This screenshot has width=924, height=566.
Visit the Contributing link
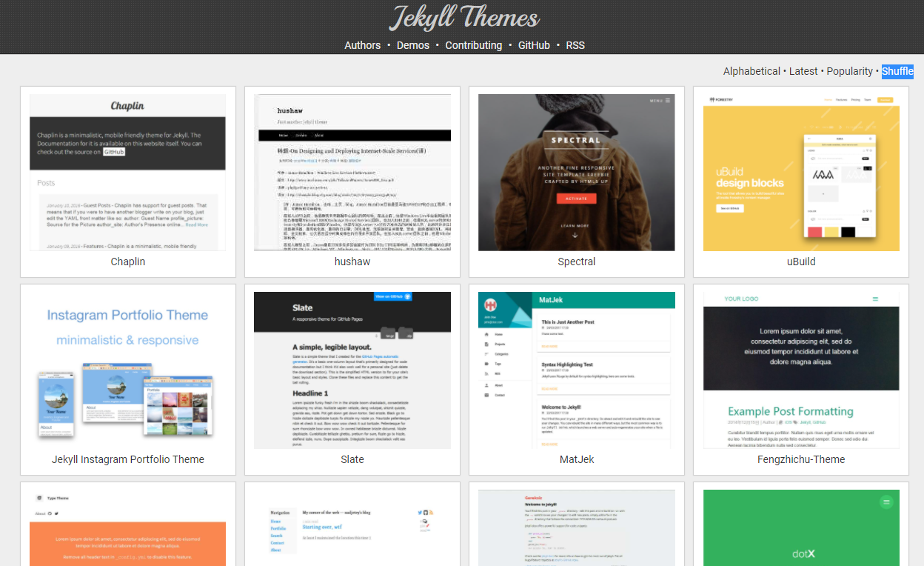473,45
